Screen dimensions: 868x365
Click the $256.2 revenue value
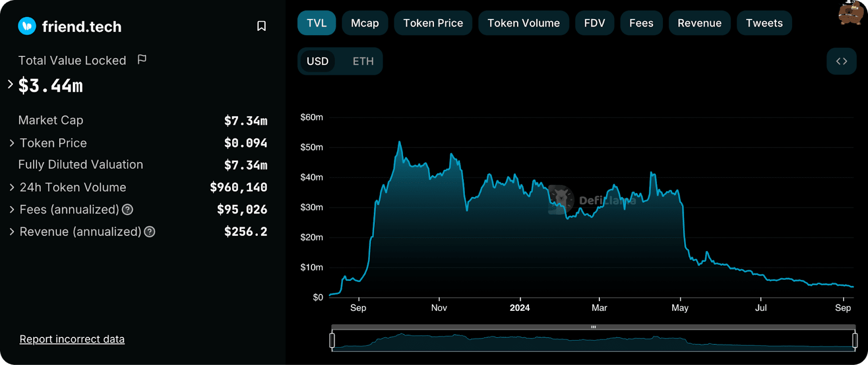pos(246,232)
